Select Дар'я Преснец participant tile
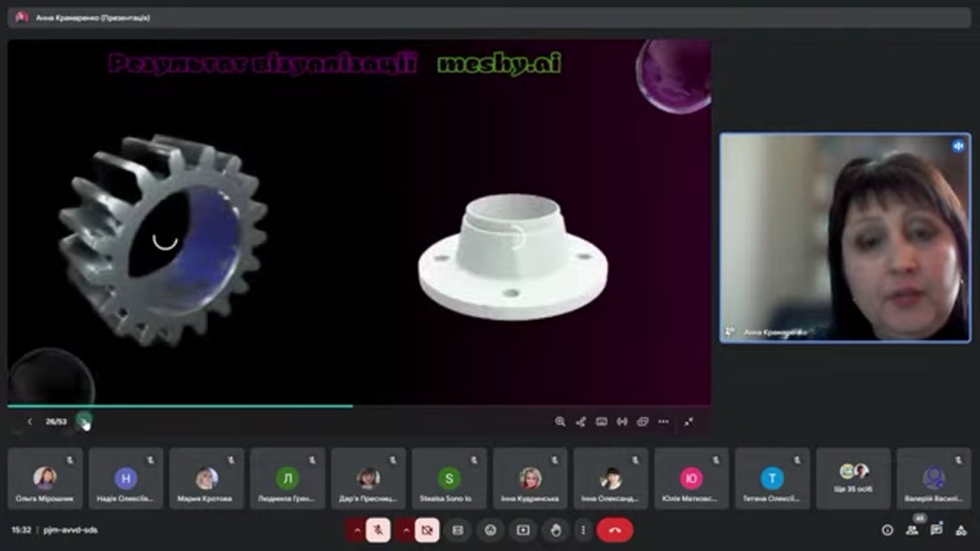The height and width of the screenshot is (551, 980). coord(368,479)
